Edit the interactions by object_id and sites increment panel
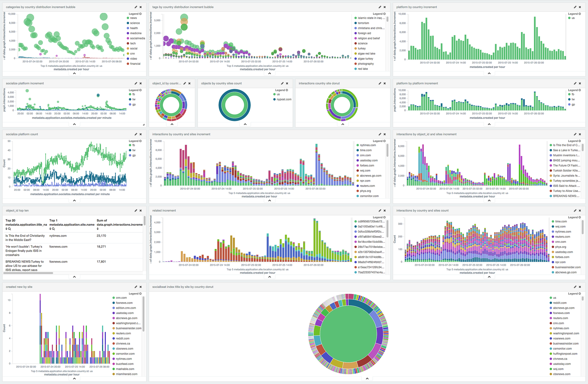 tap(575, 134)
